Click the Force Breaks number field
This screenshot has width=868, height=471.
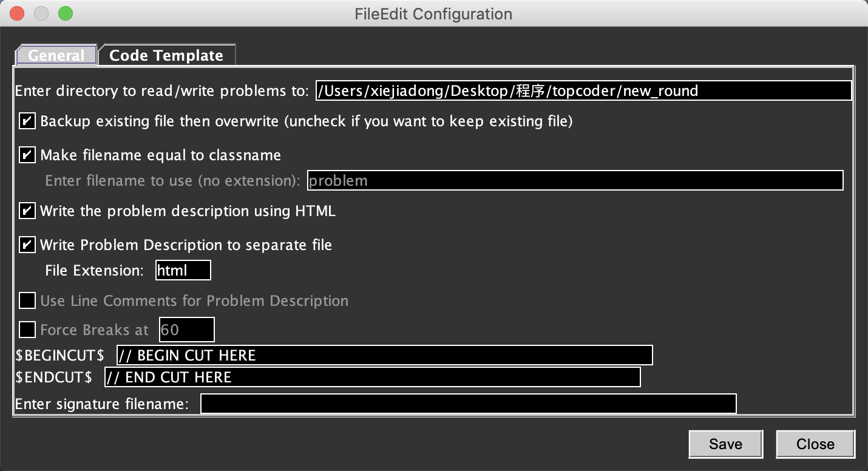tap(186, 330)
